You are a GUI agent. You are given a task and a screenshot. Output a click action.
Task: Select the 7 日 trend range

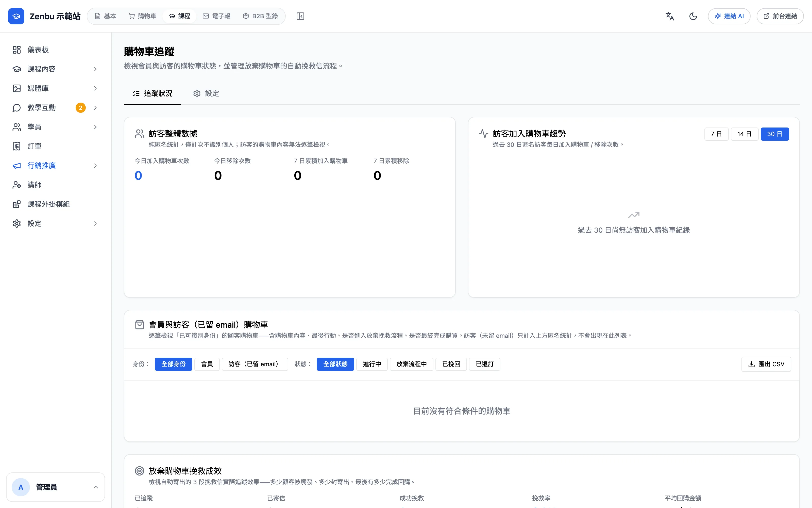716,134
